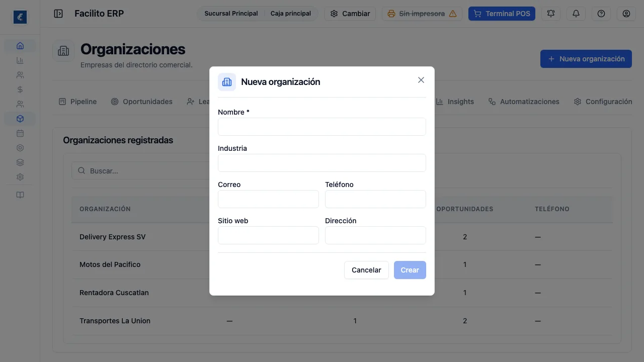Focus the Dirección input field
The width and height of the screenshot is (644, 362).
click(375, 235)
